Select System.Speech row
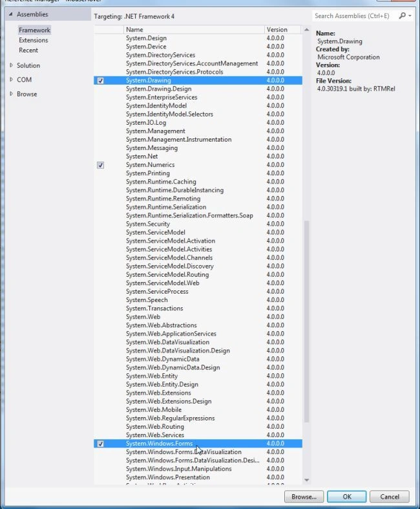 point(198,300)
